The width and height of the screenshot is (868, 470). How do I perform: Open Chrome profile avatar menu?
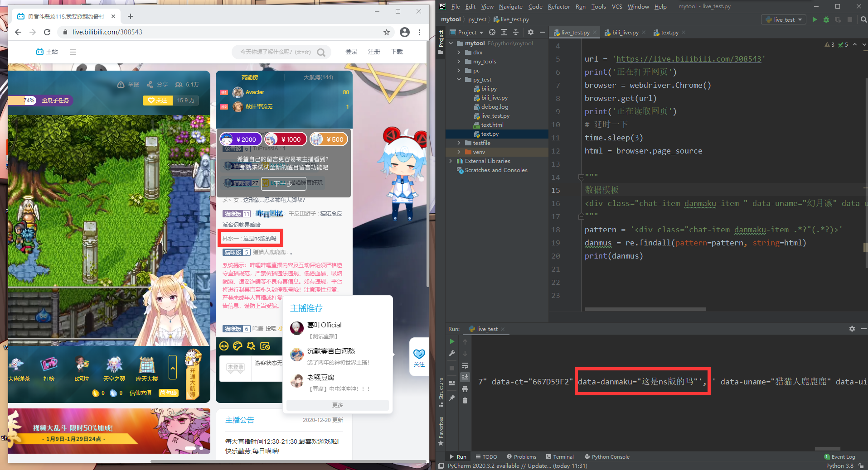click(405, 32)
